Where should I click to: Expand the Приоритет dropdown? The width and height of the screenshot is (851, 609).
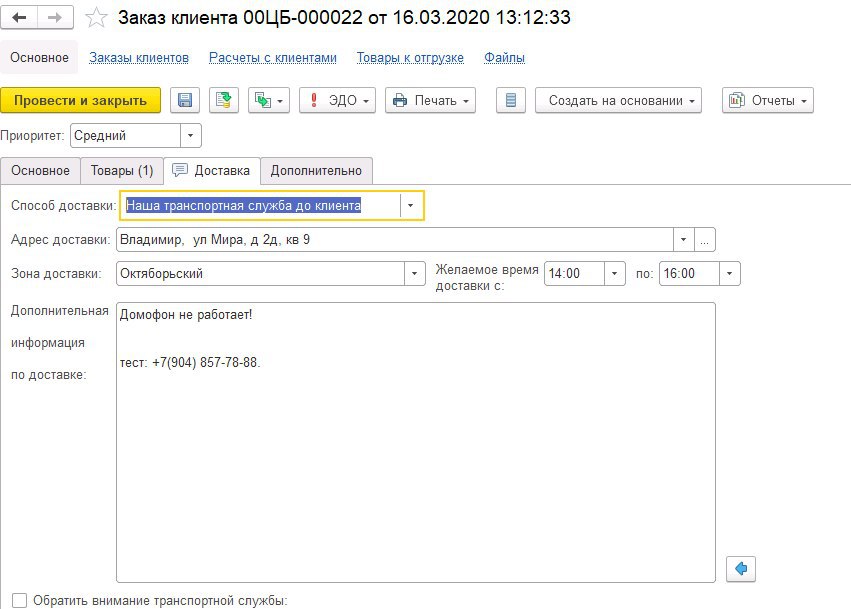point(190,136)
